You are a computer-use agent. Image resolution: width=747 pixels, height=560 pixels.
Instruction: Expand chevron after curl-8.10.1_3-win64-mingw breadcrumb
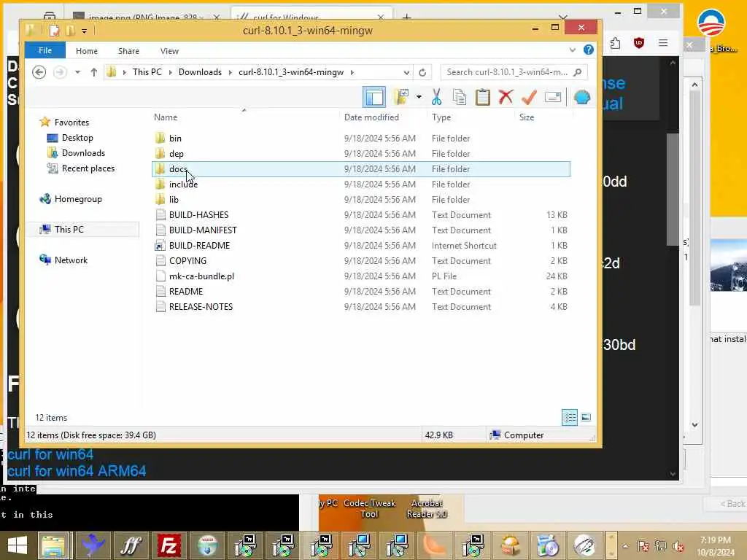point(352,72)
